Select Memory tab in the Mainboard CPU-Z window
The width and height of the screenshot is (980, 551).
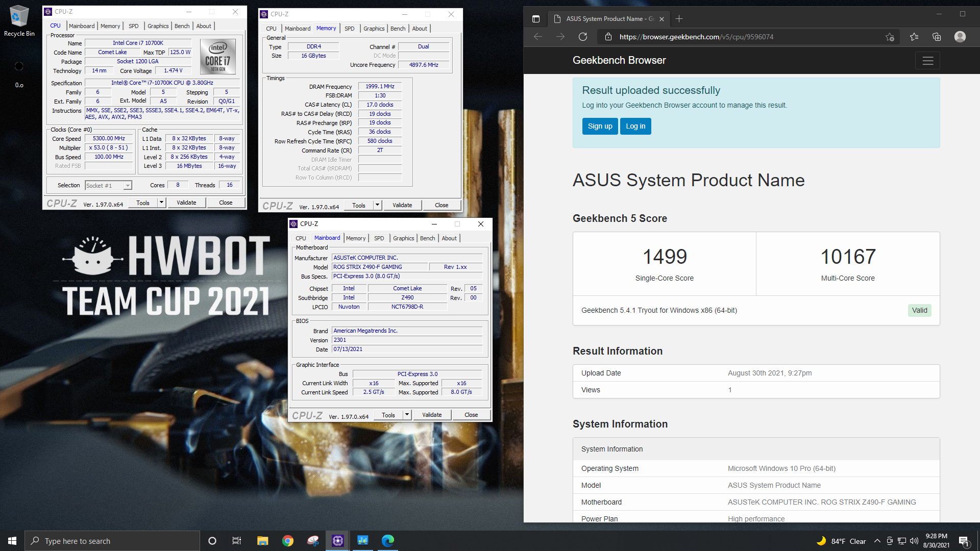356,238
